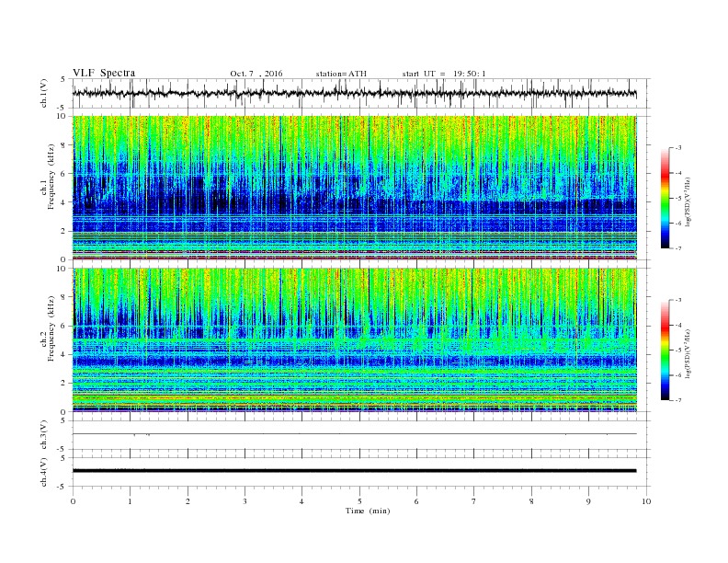Image resolution: width=728 pixels, height=563 pixels.
Task: Click time axis tick label 2
Action: [188, 501]
